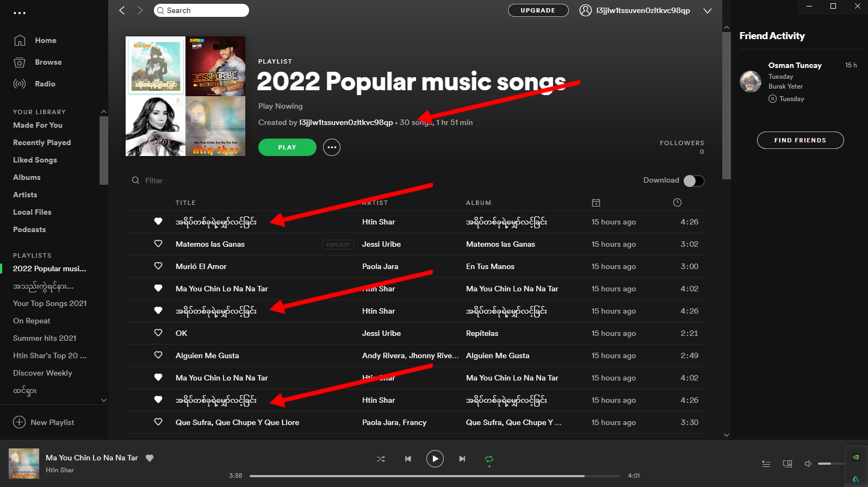Go forward with the right arrow

pos(140,10)
